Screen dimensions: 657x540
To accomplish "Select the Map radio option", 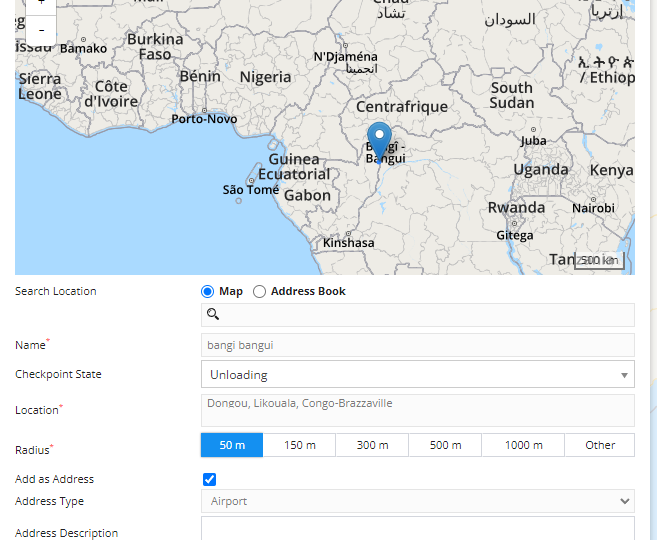I will click(208, 291).
